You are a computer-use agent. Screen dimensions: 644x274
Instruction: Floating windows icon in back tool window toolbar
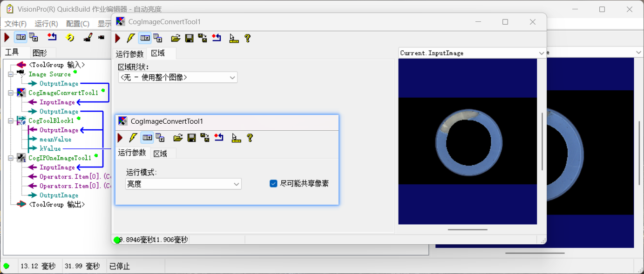tap(158, 38)
